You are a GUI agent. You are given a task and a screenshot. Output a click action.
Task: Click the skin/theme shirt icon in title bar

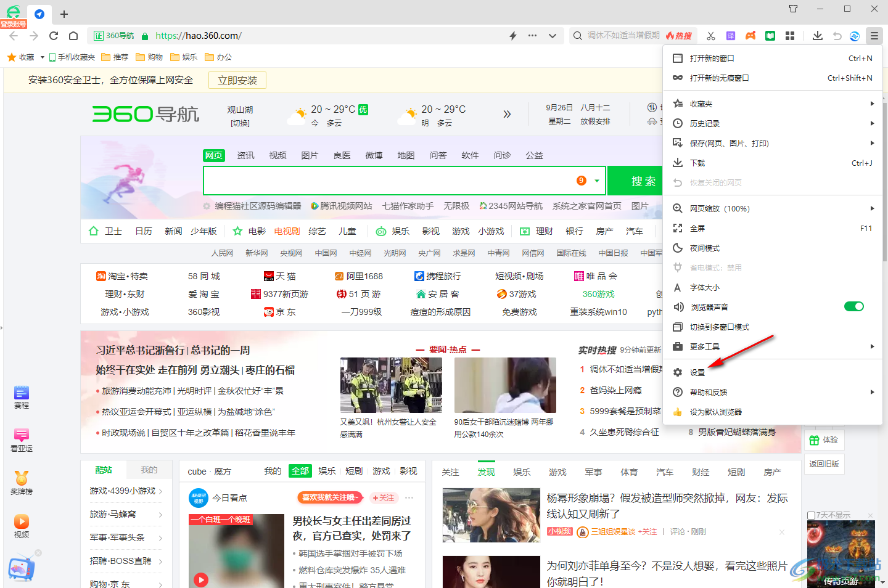coord(794,9)
